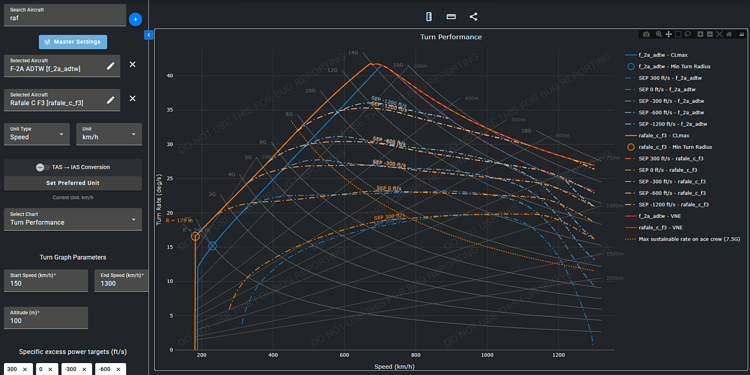Viewport: 750px width, 375px height.
Task: Click the Autoscale crossed-arrows icon in modebar
Action: coord(719,34)
